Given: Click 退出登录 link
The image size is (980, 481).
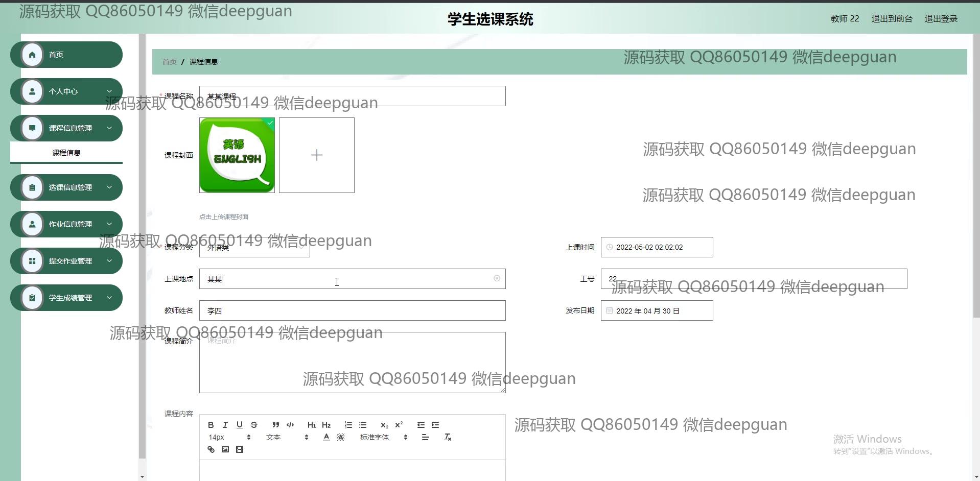Looking at the screenshot, I should click(941, 19).
